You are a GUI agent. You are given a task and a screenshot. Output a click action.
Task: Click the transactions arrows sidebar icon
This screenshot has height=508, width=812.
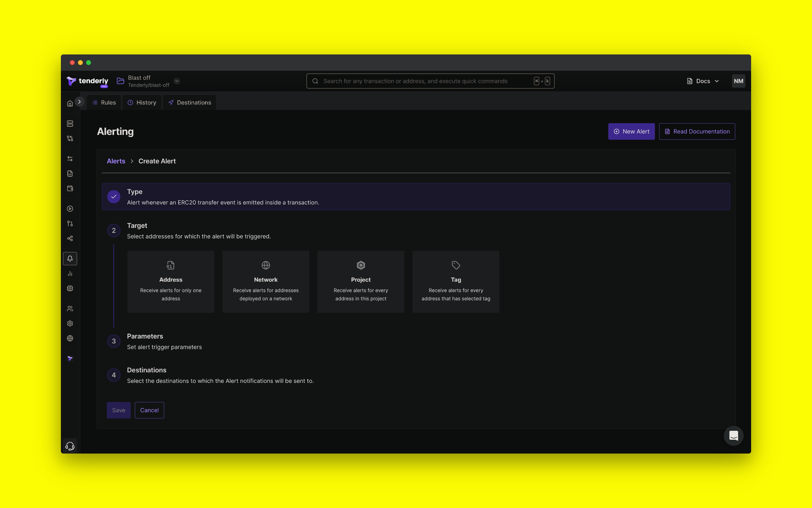pyautogui.click(x=70, y=158)
